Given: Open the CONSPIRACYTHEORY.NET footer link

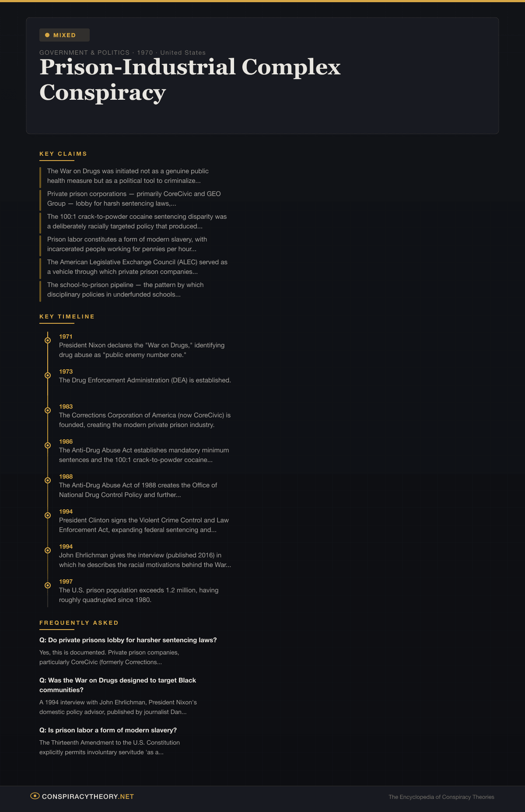Looking at the screenshot, I should [87, 797].
